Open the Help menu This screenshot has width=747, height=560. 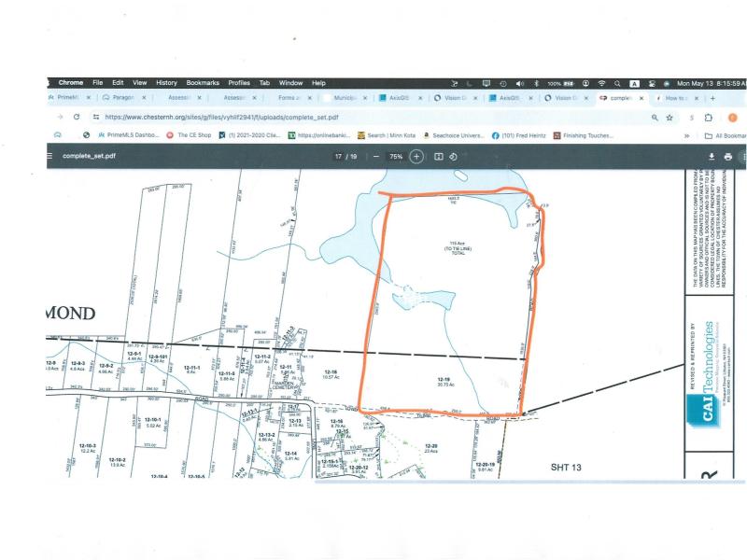point(318,82)
